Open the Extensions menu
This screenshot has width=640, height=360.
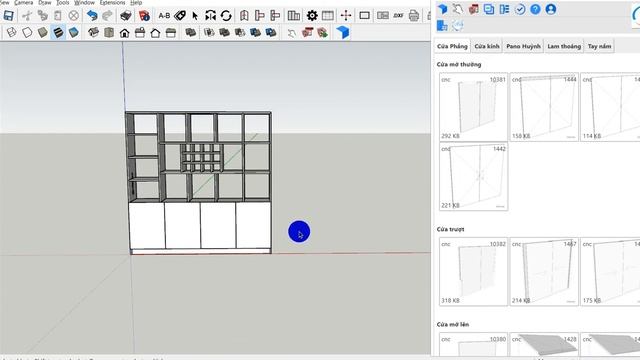pos(112,2)
